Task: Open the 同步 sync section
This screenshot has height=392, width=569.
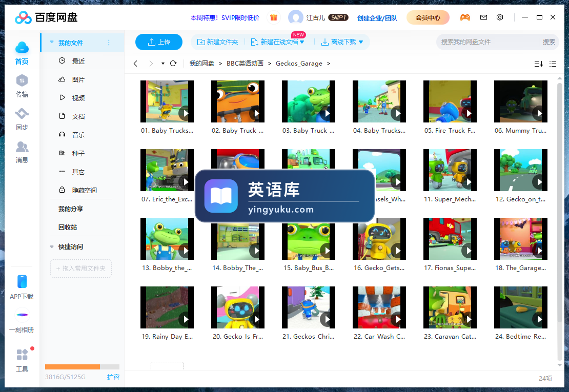Action: click(22, 119)
